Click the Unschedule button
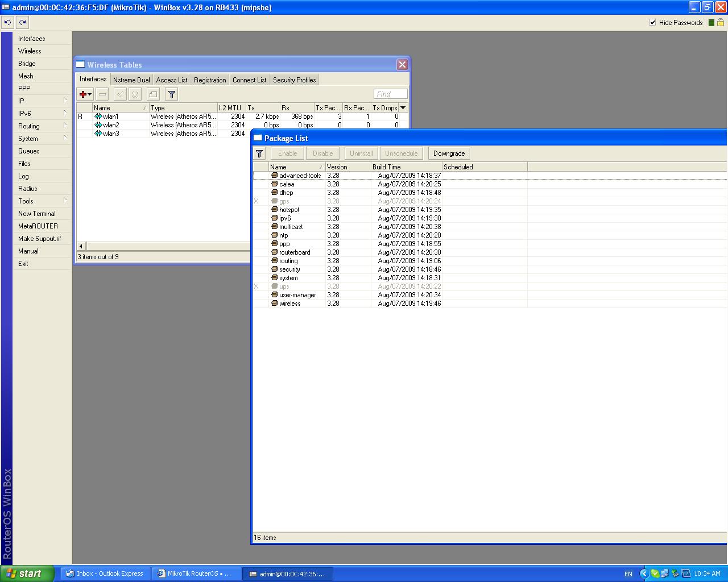This screenshot has width=728, height=582. 402,153
